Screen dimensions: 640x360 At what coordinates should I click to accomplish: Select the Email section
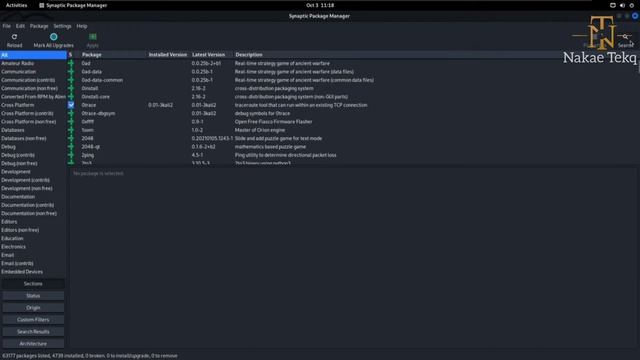[33, 255]
